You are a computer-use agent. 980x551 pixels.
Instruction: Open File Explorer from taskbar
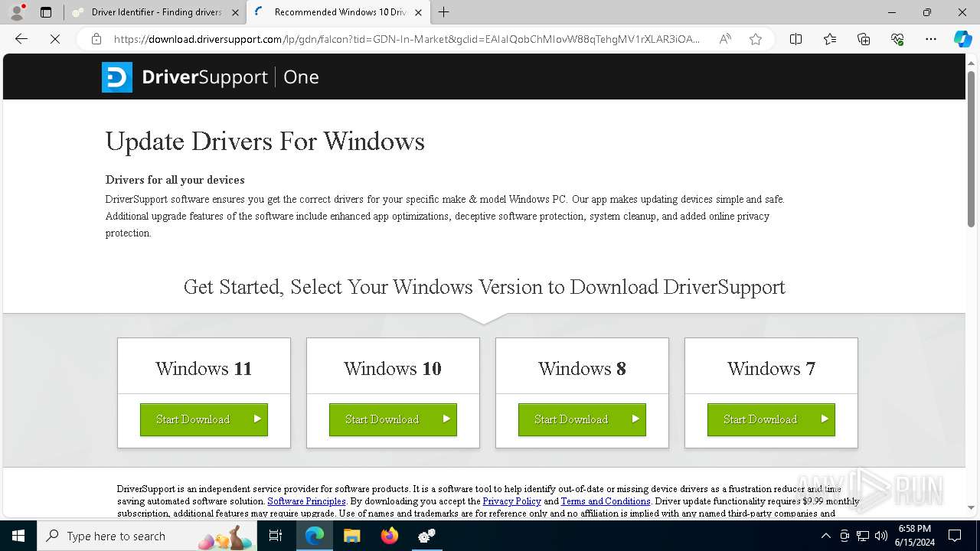[x=351, y=536]
